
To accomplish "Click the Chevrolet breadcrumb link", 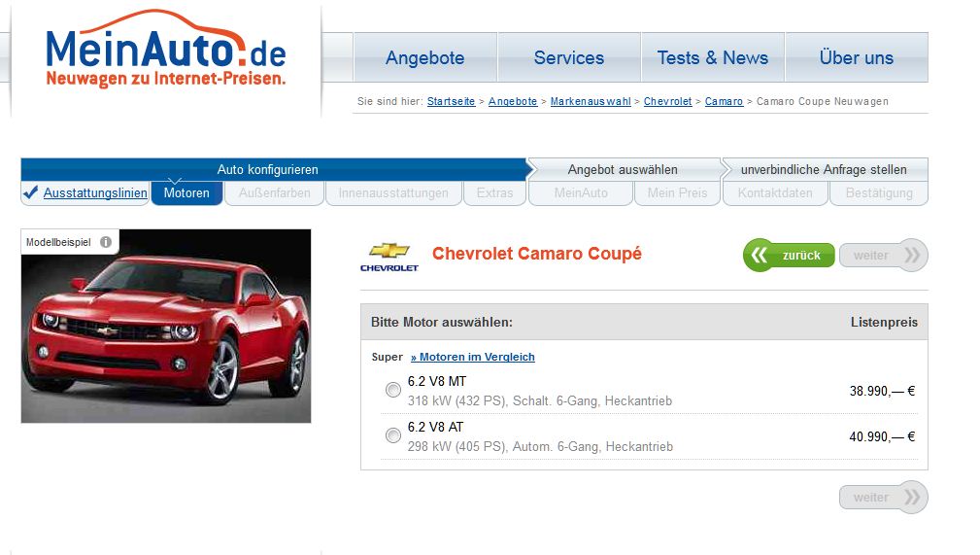I will pyautogui.click(x=667, y=101).
